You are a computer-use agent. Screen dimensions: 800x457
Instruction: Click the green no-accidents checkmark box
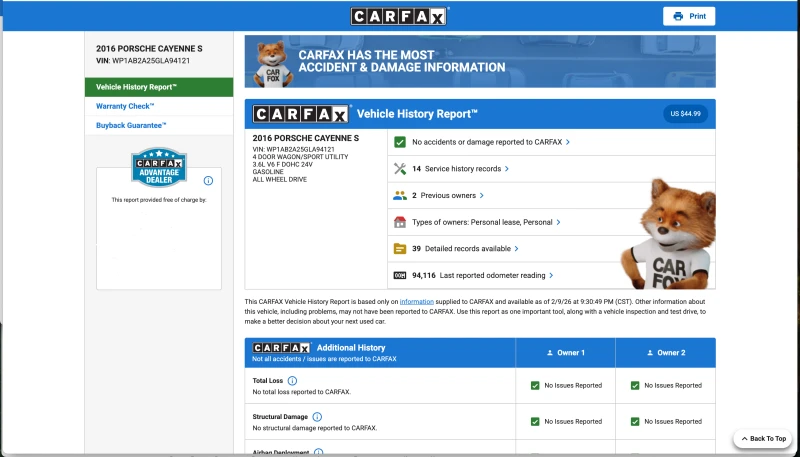point(400,142)
